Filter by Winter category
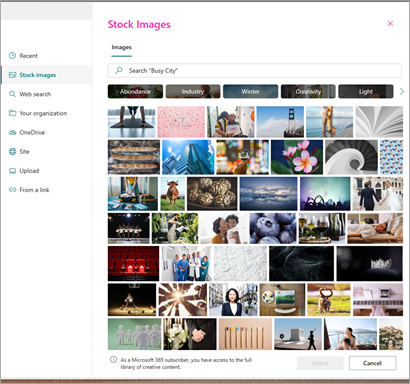Viewport: 410px width, 384px height. click(x=250, y=91)
